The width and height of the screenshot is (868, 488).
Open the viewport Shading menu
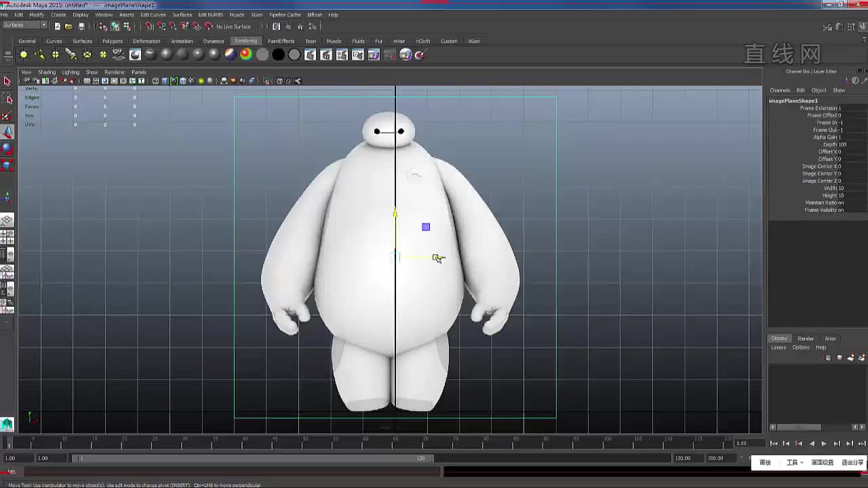coord(47,72)
